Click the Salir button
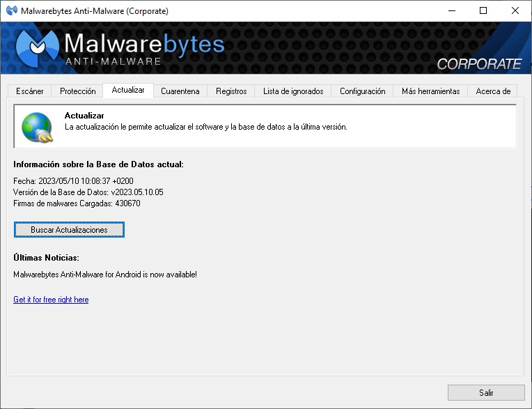532x409 pixels. coord(486,393)
